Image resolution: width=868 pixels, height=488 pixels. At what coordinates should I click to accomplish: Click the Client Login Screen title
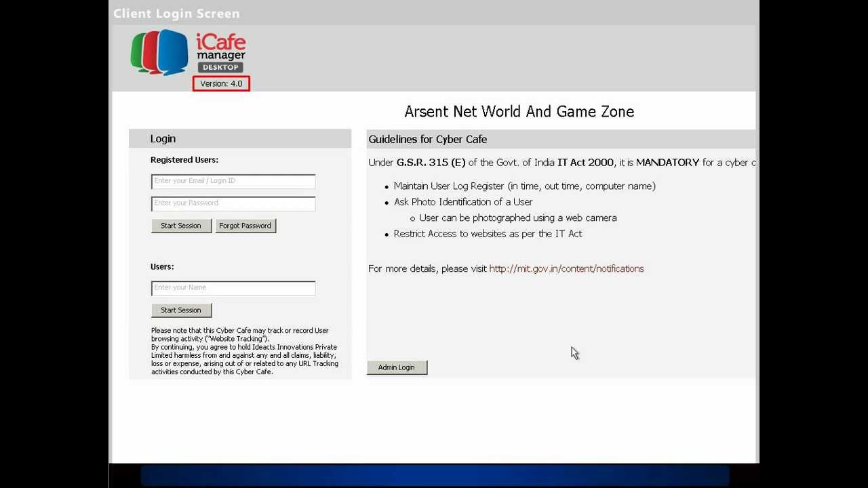(176, 14)
